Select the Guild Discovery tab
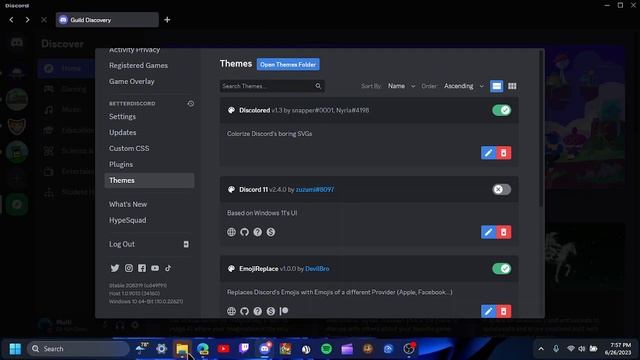 pos(107,20)
